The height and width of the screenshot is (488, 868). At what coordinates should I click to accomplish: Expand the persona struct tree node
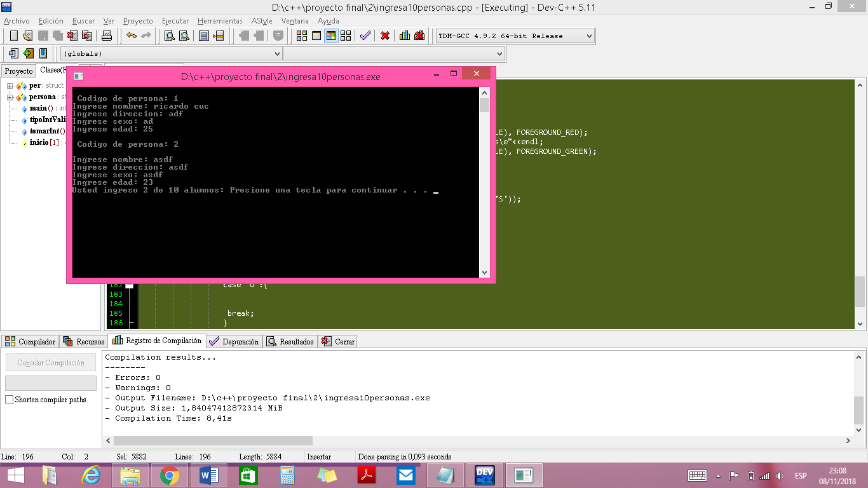[x=10, y=97]
